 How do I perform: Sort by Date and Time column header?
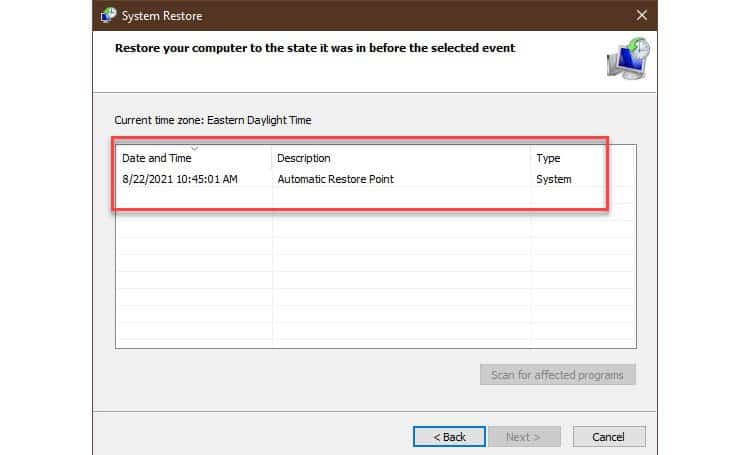point(194,158)
